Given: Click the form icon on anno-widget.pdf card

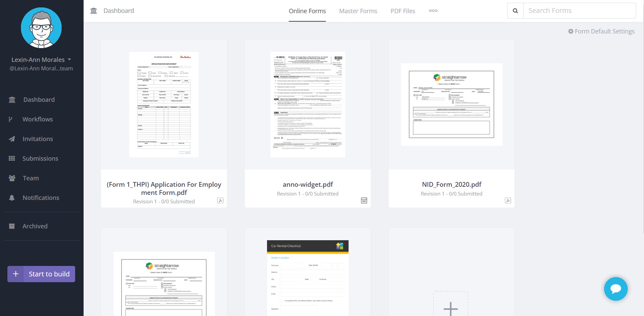Looking at the screenshot, I should point(364,200).
